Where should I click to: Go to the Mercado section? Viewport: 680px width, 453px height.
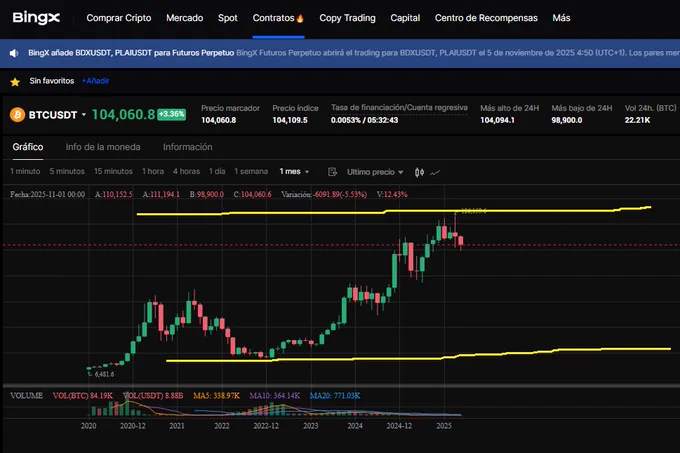[184, 18]
